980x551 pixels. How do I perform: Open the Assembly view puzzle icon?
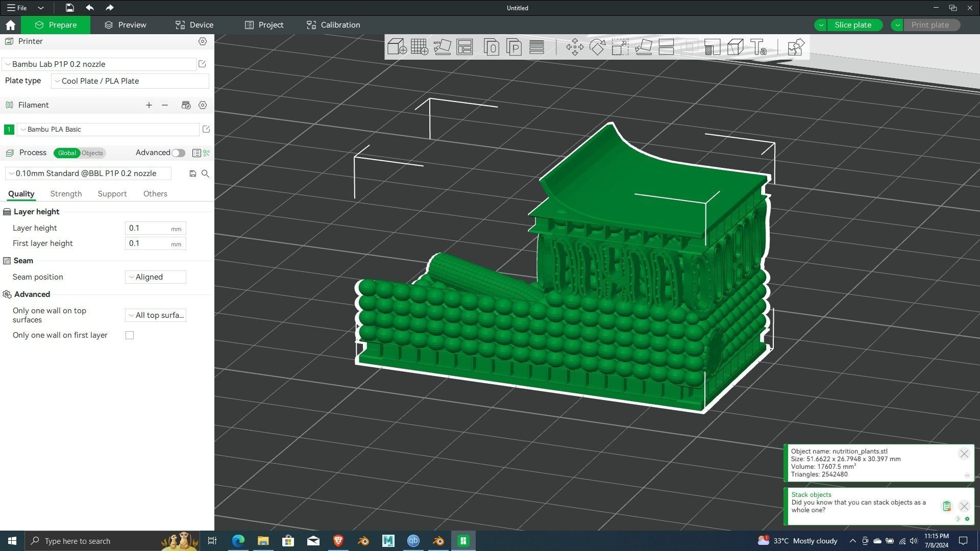[796, 47]
